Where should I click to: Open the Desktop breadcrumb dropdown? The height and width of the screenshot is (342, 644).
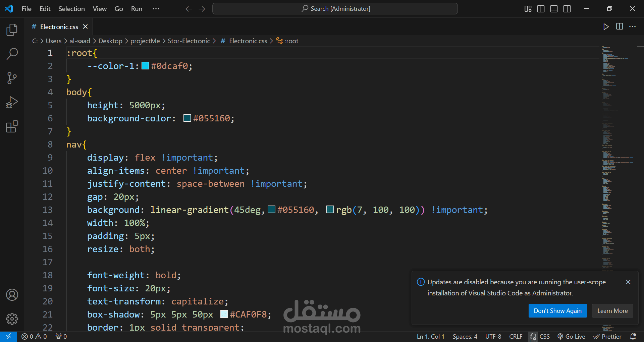110,41
